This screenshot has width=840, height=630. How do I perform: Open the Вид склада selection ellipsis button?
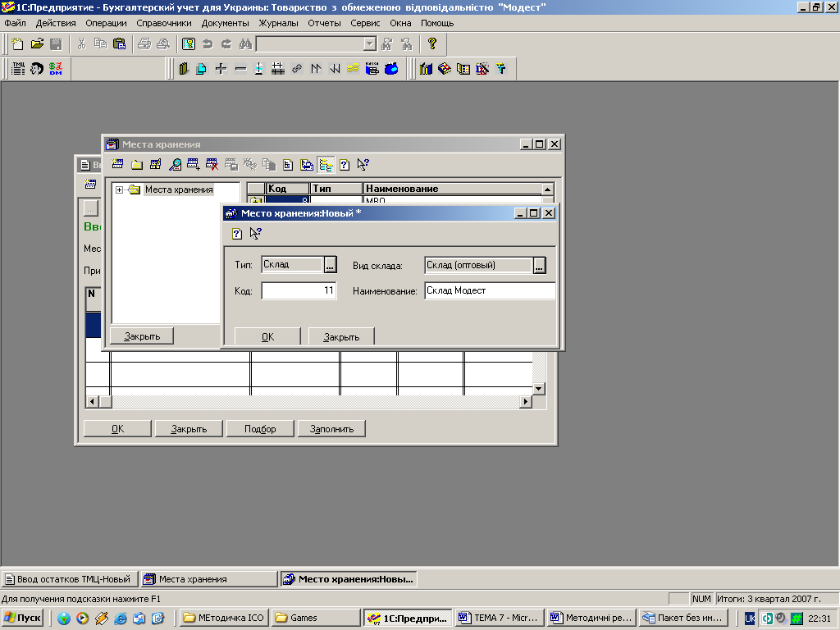click(540, 265)
